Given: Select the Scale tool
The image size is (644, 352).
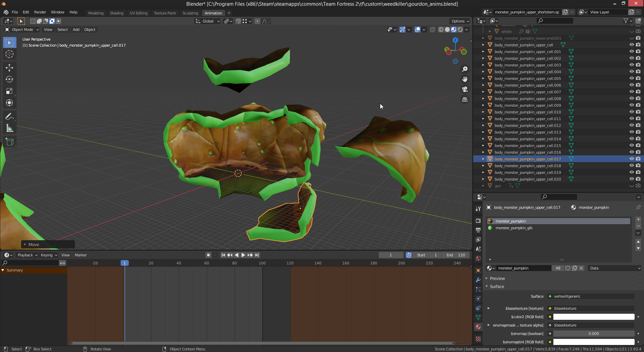Looking at the screenshot, I should [9, 91].
